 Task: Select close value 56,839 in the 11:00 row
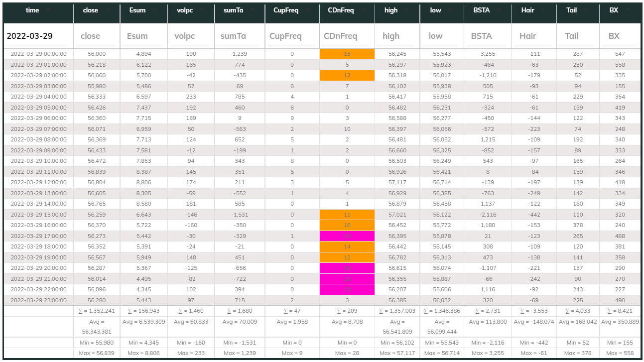point(97,171)
